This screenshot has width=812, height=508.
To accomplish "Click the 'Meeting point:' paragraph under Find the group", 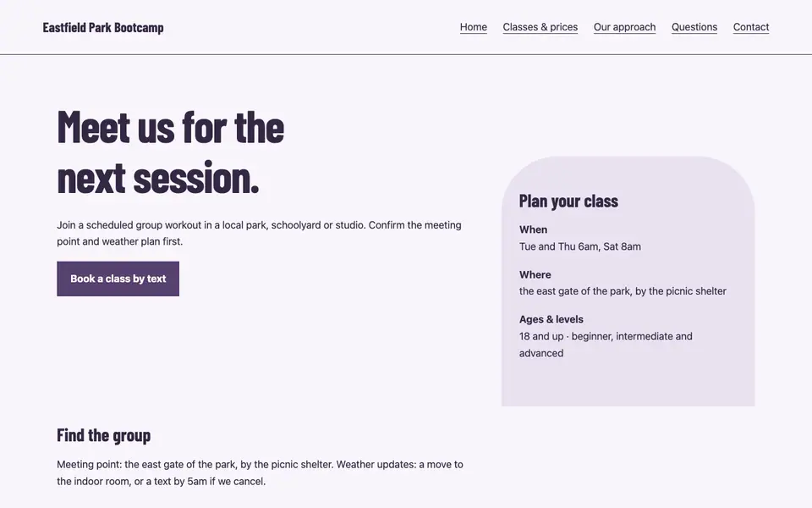I will pos(260,472).
